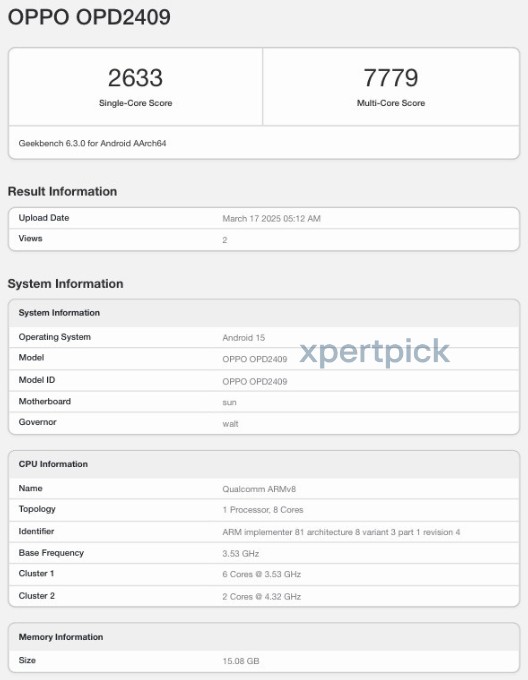This screenshot has width=528, height=680.
Task: Click Geekbench 6.3.0 for Android AArch64 text
Action: point(92,143)
